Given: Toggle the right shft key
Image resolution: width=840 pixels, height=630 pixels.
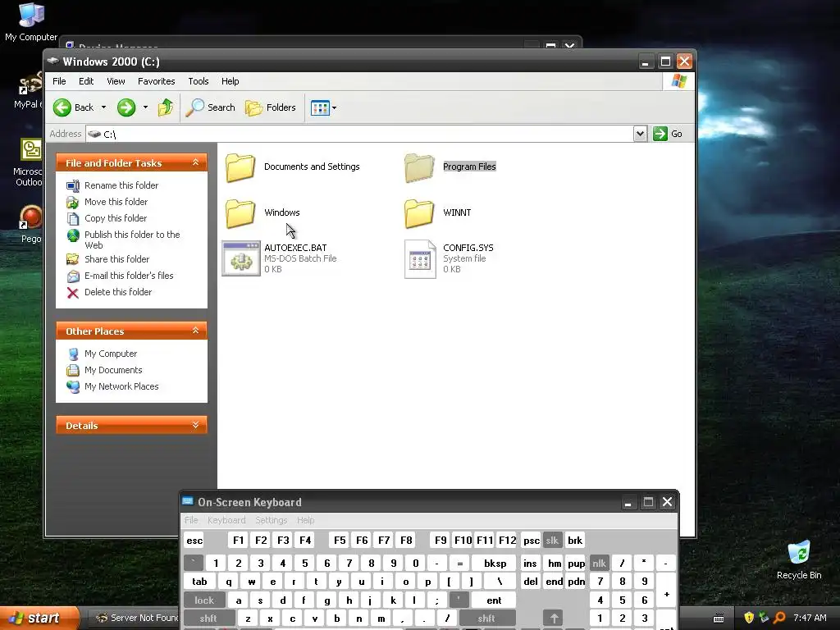Looking at the screenshot, I should pyautogui.click(x=486, y=619).
